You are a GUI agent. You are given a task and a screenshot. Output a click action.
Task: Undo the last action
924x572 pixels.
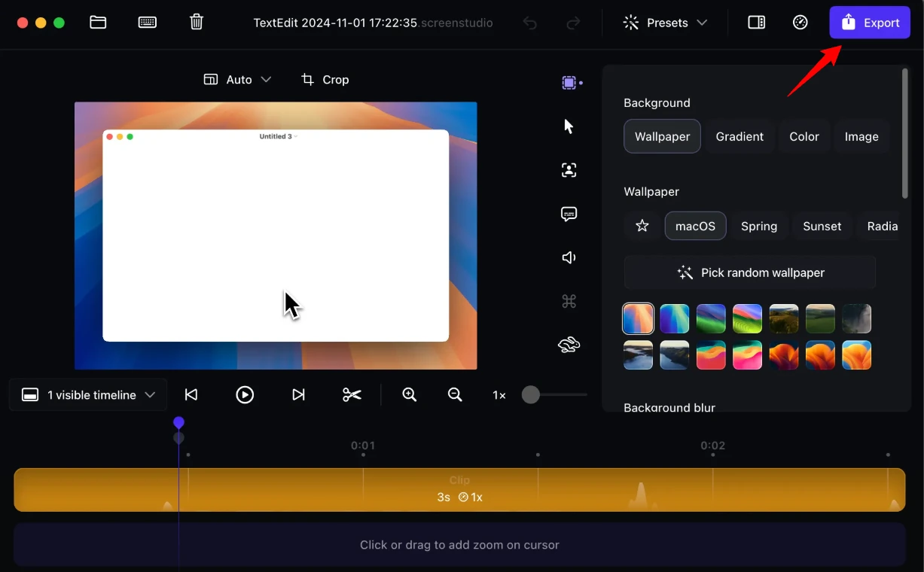coord(530,23)
